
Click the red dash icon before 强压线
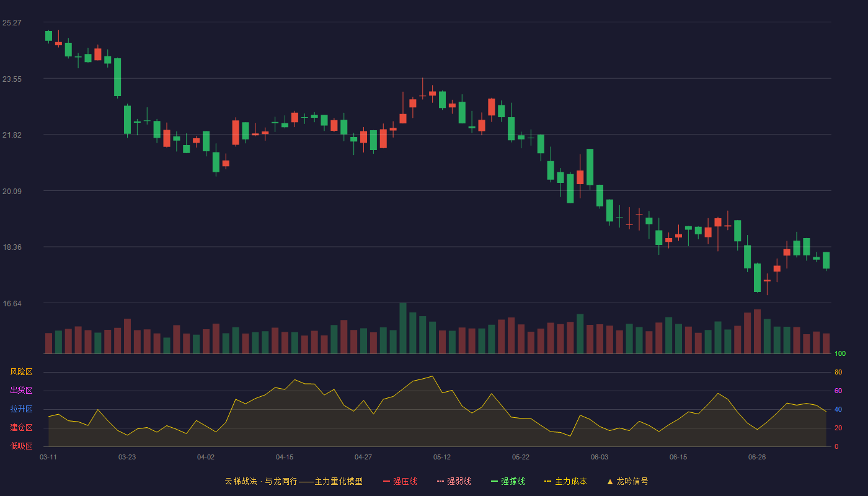pos(386,481)
